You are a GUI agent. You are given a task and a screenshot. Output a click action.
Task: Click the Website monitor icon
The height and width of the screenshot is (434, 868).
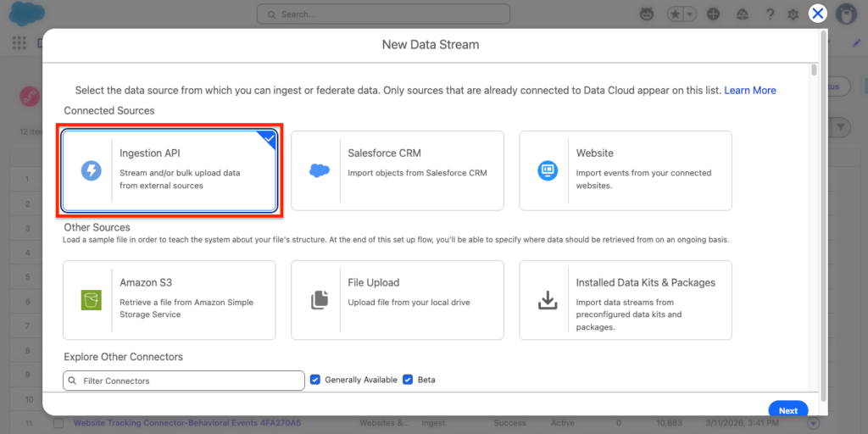tap(547, 170)
